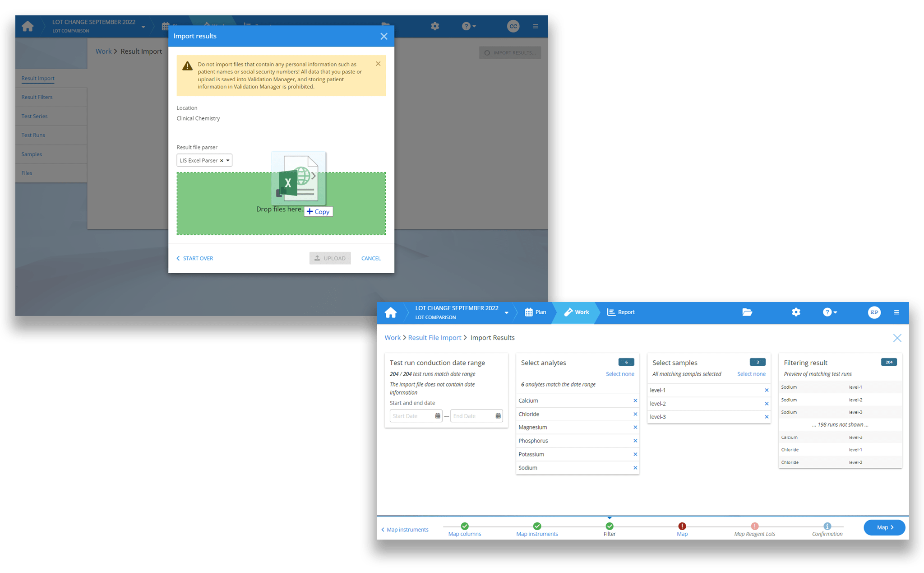Viewport: 924px width, 573px height.
Task: Click Select none under Select analytes
Action: click(x=620, y=374)
